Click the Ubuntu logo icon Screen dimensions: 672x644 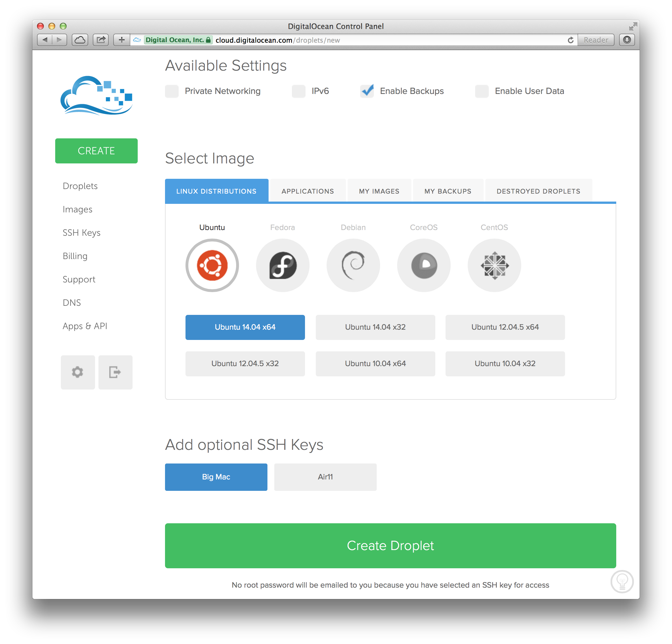pos(212,265)
